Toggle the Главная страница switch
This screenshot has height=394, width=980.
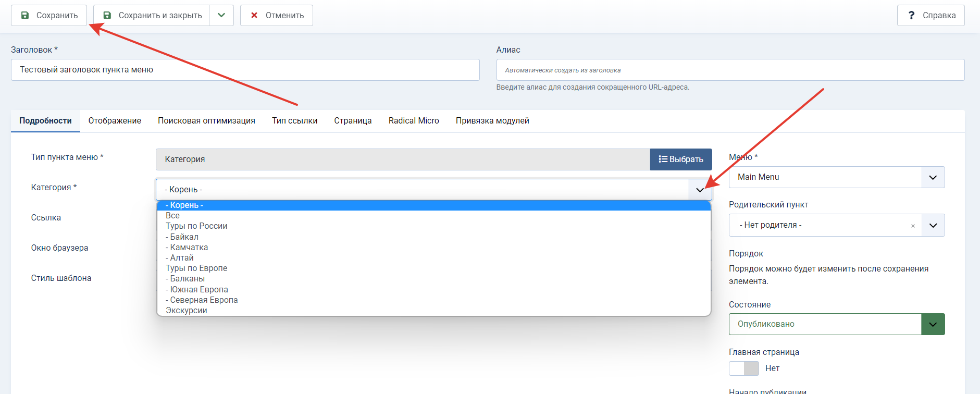[x=744, y=368]
